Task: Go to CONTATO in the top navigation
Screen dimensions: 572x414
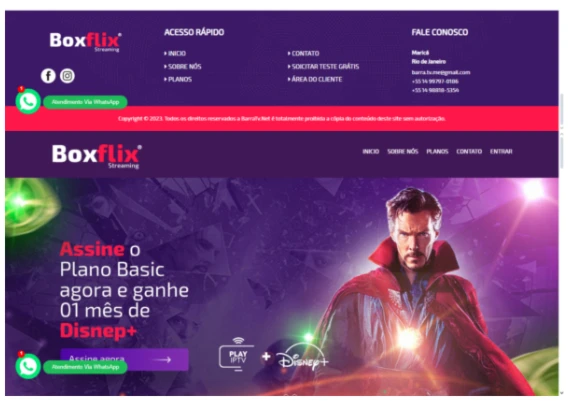Action: 469,151
